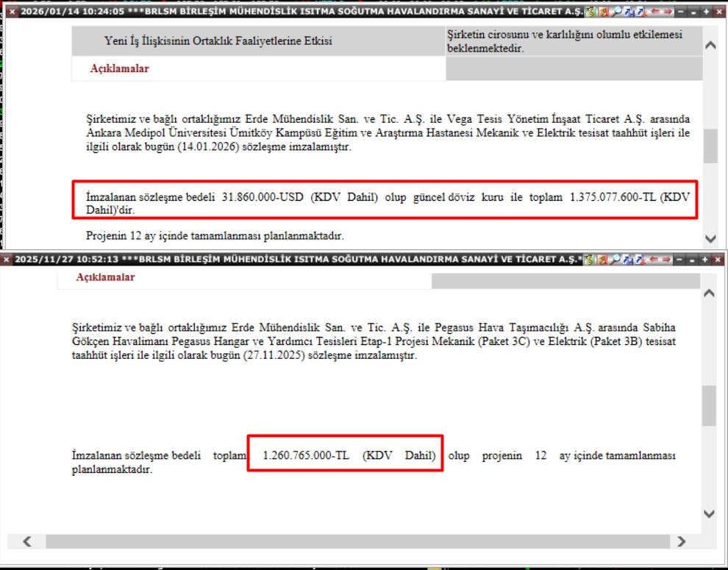This screenshot has height=570, width=728.
Task: Click the horizontal scrollbar thumb at the bottom
Action: pos(357,541)
